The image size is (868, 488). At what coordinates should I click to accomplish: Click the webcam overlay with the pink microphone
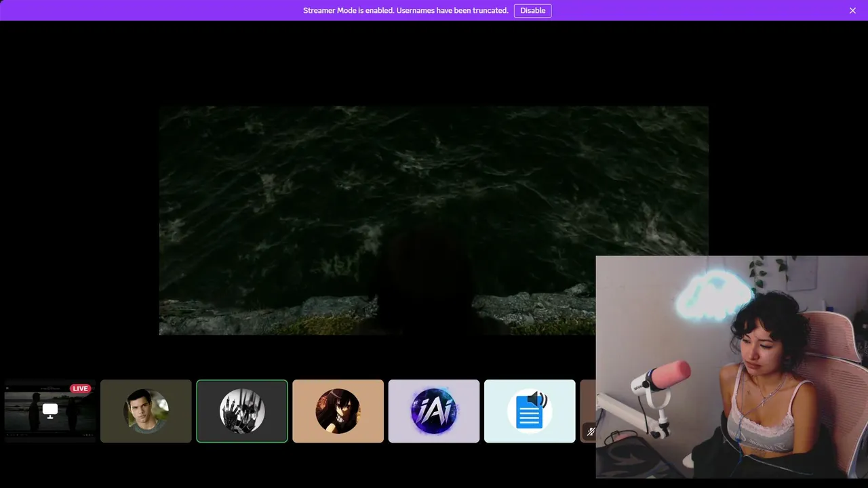tap(732, 367)
